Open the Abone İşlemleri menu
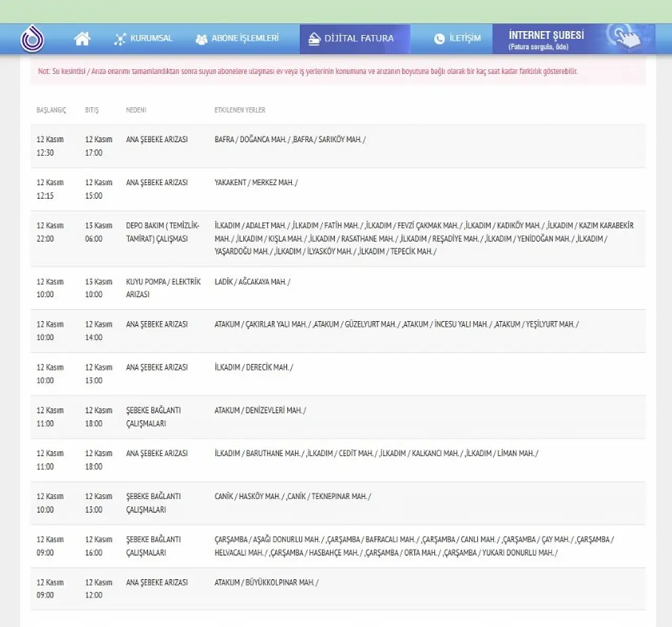Image resolution: width=672 pixels, height=627 pixels. (x=245, y=38)
